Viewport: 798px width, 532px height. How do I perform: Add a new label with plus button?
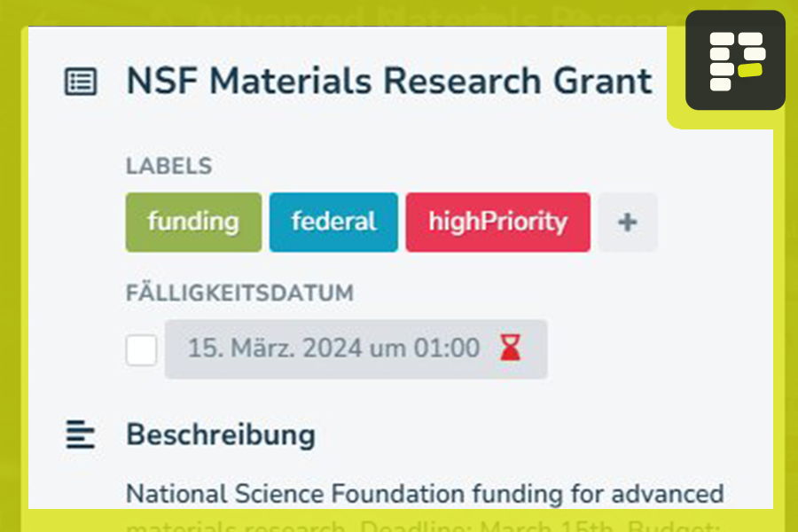pos(627,223)
